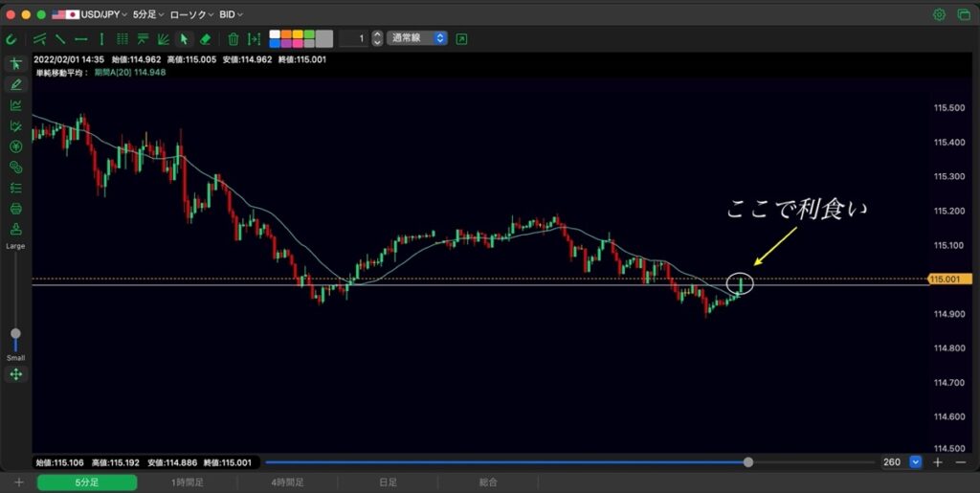
Task: Click the stamp icon in sidebar
Action: tap(16, 229)
